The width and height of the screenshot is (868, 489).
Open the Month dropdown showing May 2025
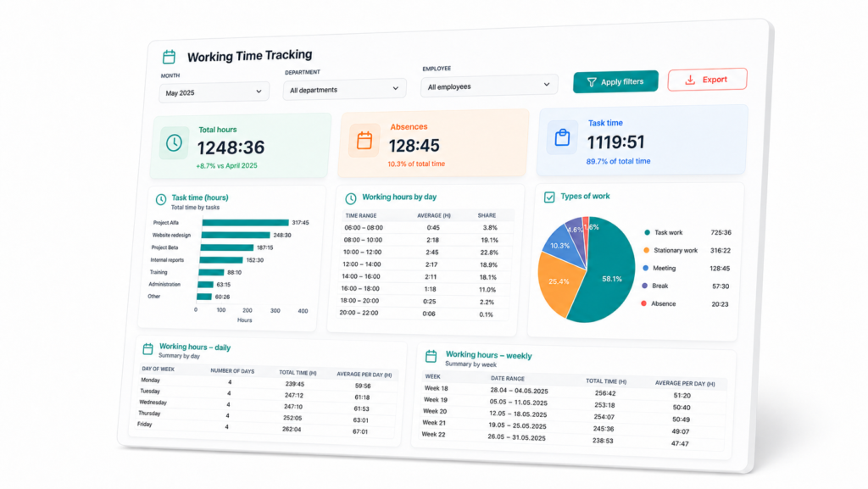tap(214, 92)
